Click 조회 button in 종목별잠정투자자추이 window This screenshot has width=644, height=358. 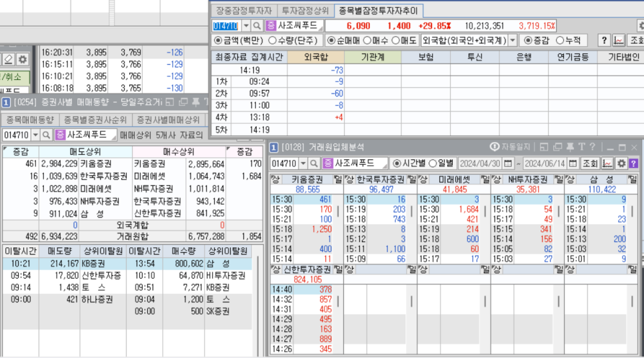pyautogui.click(x=636, y=40)
